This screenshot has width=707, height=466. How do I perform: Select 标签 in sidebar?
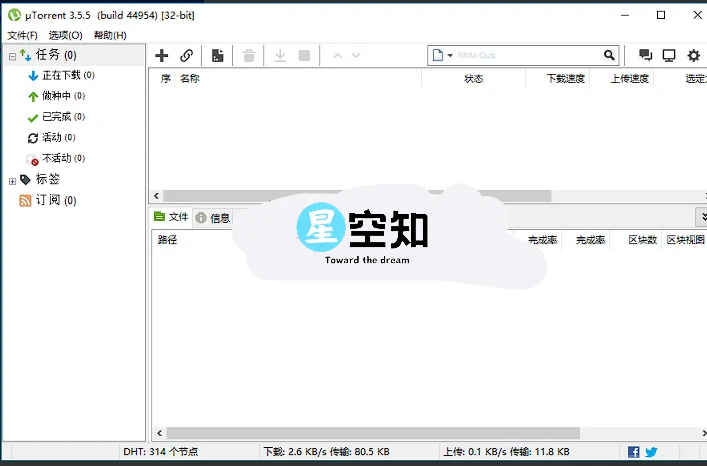(x=47, y=179)
